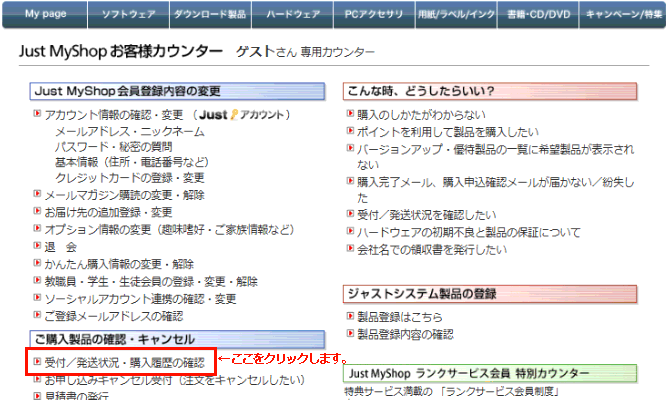
Task: Click arrow icon beside かんたん購入情報の変更
Action: (37, 263)
